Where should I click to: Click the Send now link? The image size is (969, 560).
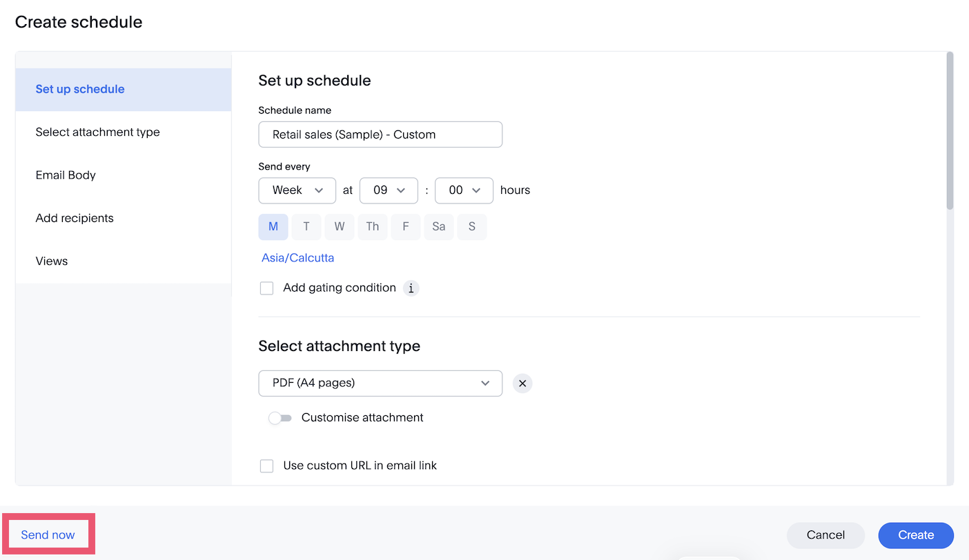click(x=48, y=534)
